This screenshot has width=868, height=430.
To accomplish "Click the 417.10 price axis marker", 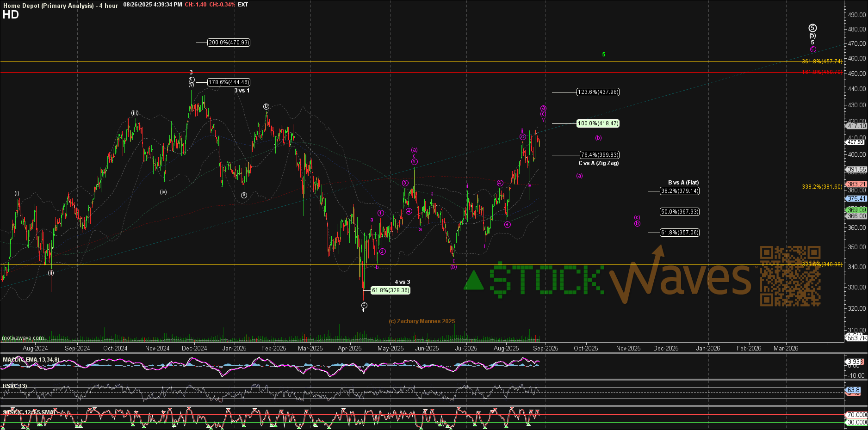I will (856, 126).
